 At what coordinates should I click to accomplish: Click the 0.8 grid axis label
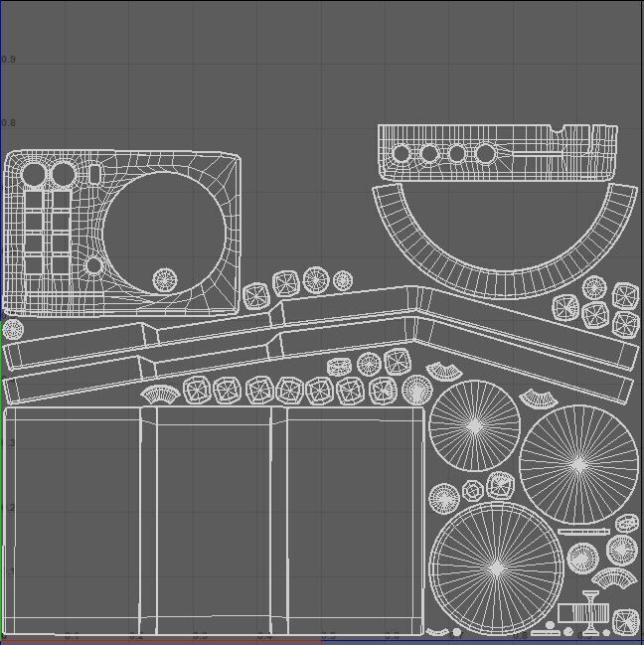pos(8,123)
